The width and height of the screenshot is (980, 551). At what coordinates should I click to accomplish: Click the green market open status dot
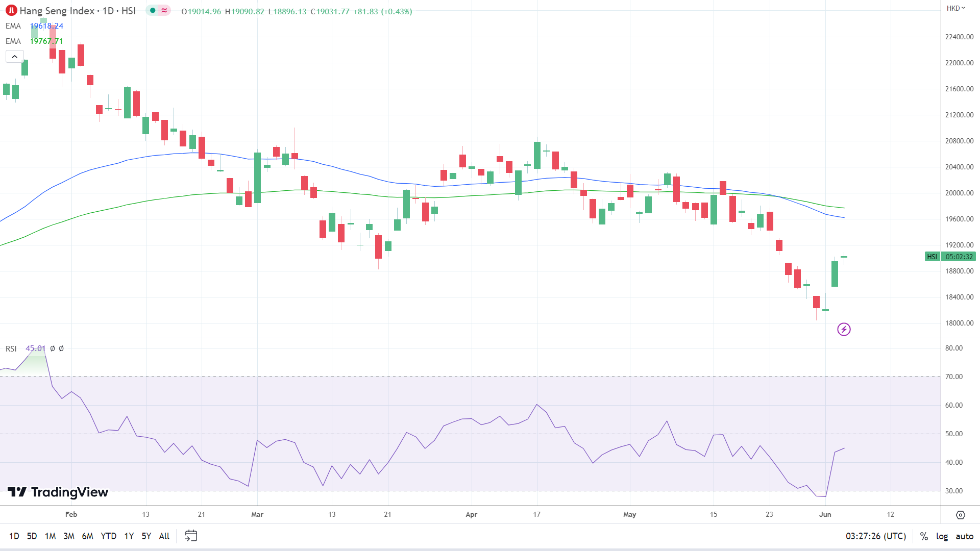(153, 11)
